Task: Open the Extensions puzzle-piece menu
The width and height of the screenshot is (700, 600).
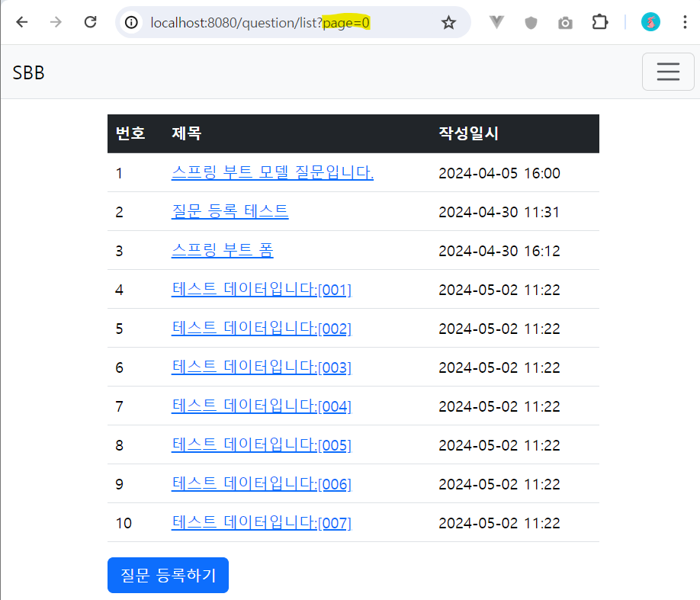Action: coord(599,22)
